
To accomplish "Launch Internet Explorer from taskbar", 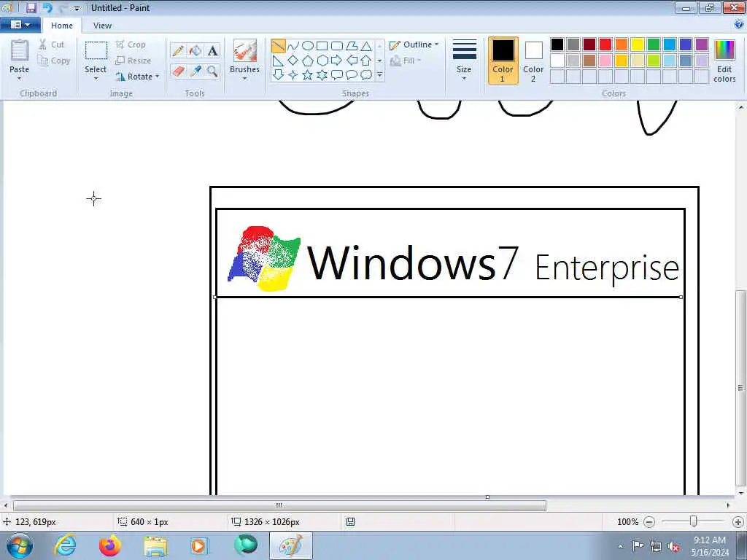I will pos(65,545).
